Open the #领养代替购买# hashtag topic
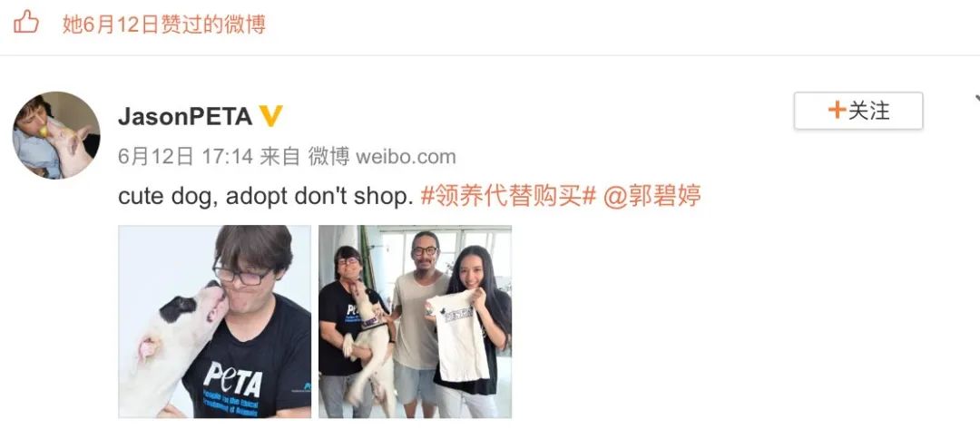The image size is (980, 429). [x=509, y=196]
